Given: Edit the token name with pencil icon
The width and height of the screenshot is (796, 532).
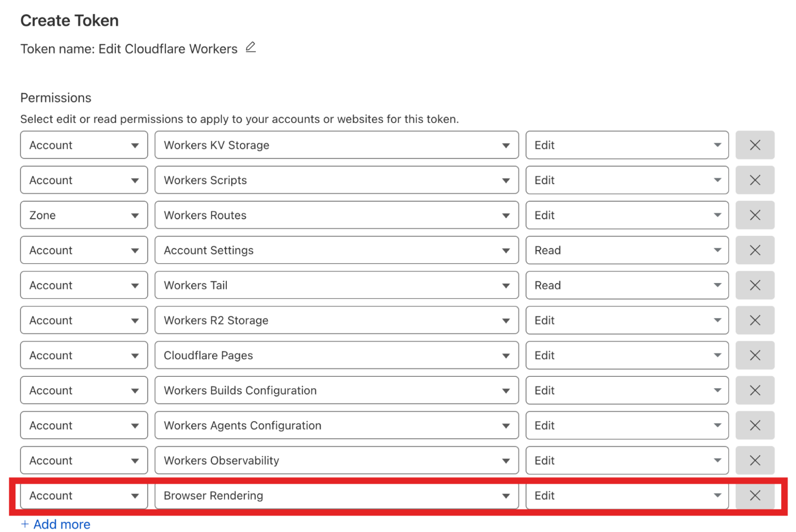Looking at the screenshot, I should [251, 48].
